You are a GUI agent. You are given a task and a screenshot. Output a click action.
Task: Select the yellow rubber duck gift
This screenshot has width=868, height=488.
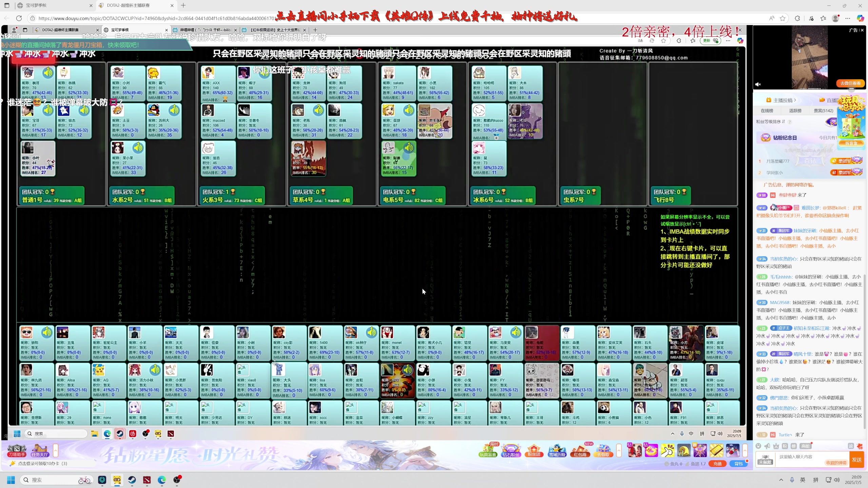(651, 451)
